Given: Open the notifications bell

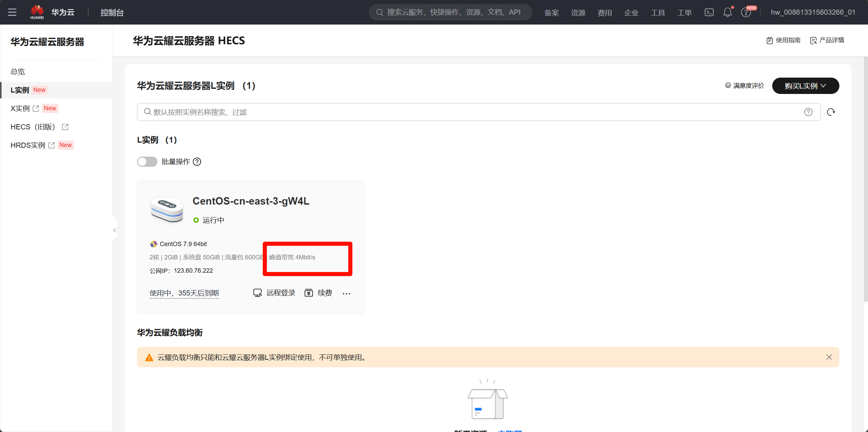Looking at the screenshot, I should [728, 12].
